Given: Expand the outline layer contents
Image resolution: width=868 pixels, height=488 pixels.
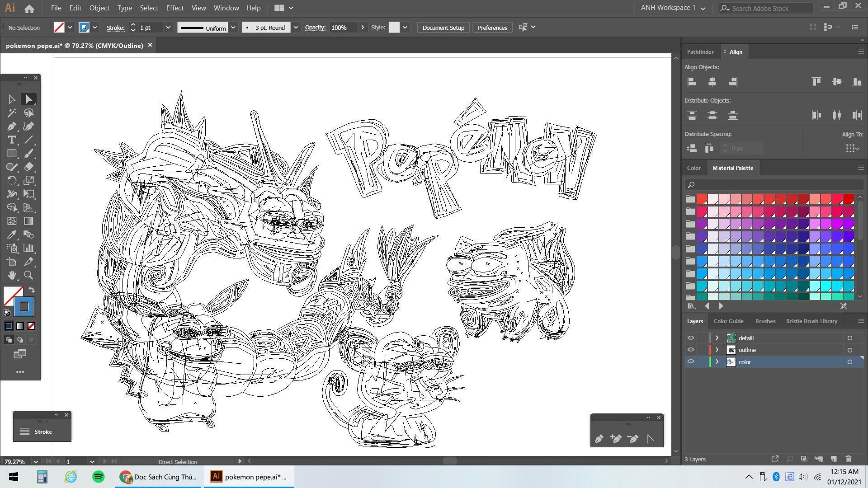Looking at the screenshot, I should [717, 350].
